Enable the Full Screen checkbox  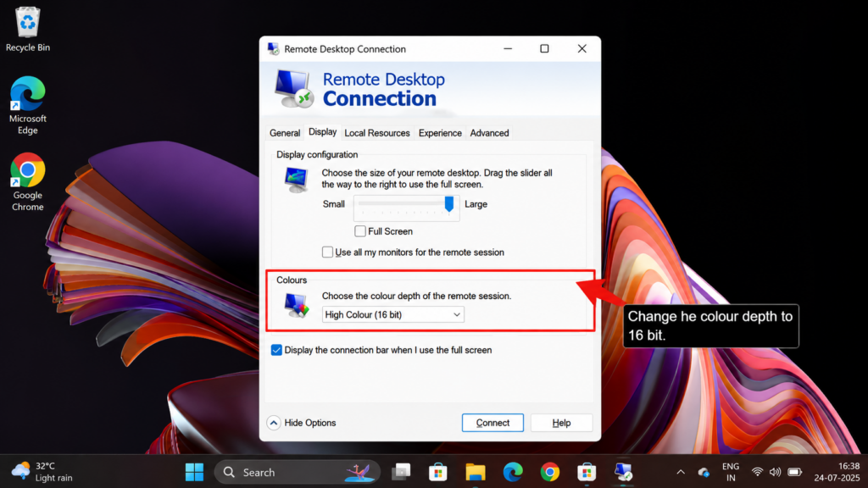pos(359,231)
